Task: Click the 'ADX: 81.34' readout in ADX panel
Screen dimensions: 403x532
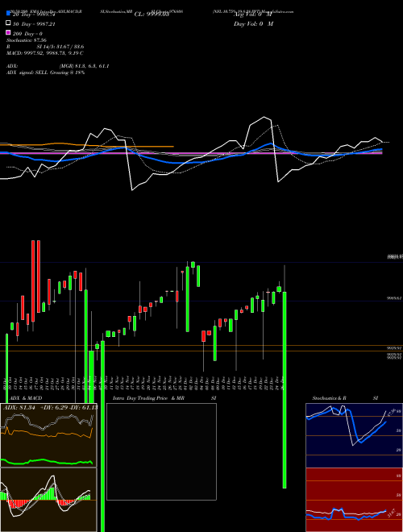Action: point(19,408)
